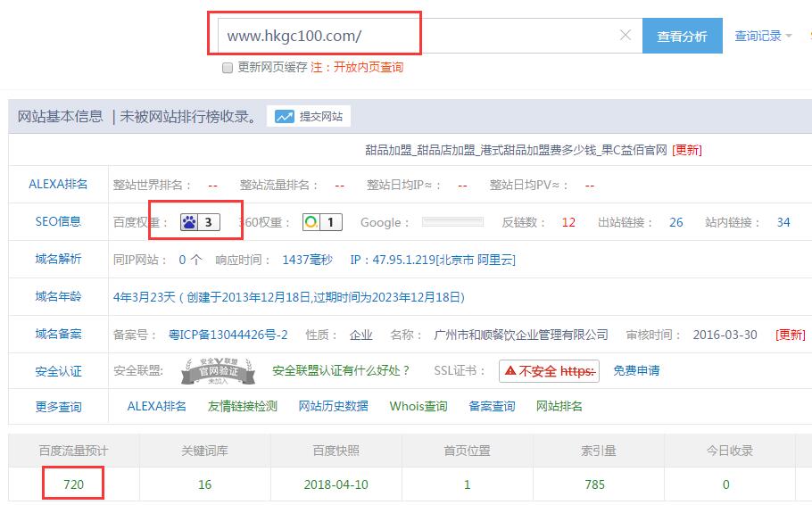Click the 索引量 value 785
Viewport: 812px width, 505px height.
[x=594, y=484]
